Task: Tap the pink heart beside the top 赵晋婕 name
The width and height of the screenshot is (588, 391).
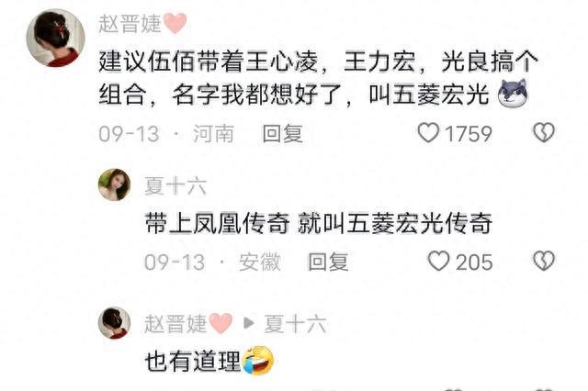Action: click(x=175, y=23)
